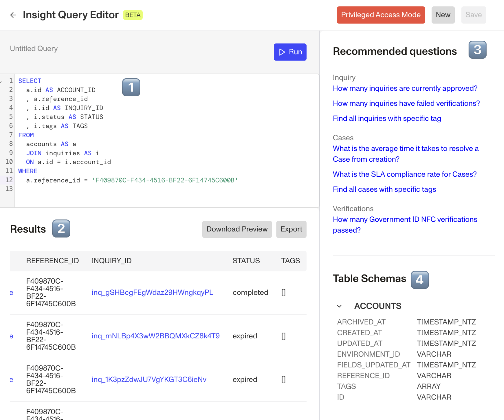This screenshot has height=420, width=504.
Task: Collapse the ACCOUNTS table schema
Action: (x=339, y=306)
